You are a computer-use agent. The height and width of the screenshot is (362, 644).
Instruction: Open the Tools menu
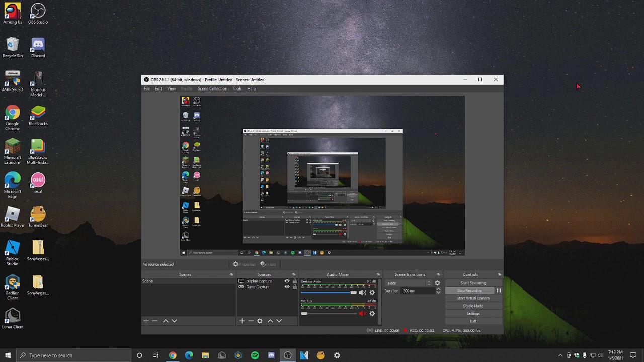237,88
